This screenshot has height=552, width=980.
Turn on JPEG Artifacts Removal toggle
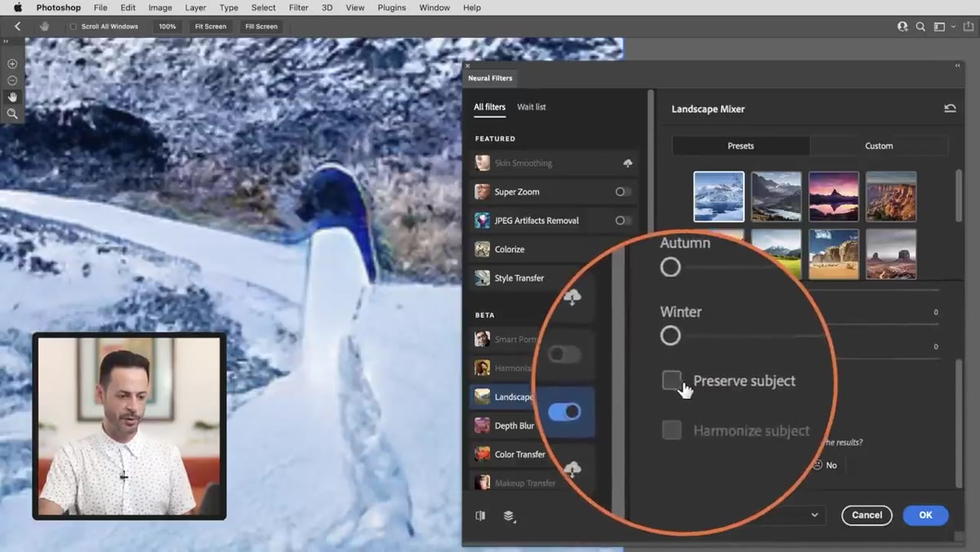tap(623, 220)
